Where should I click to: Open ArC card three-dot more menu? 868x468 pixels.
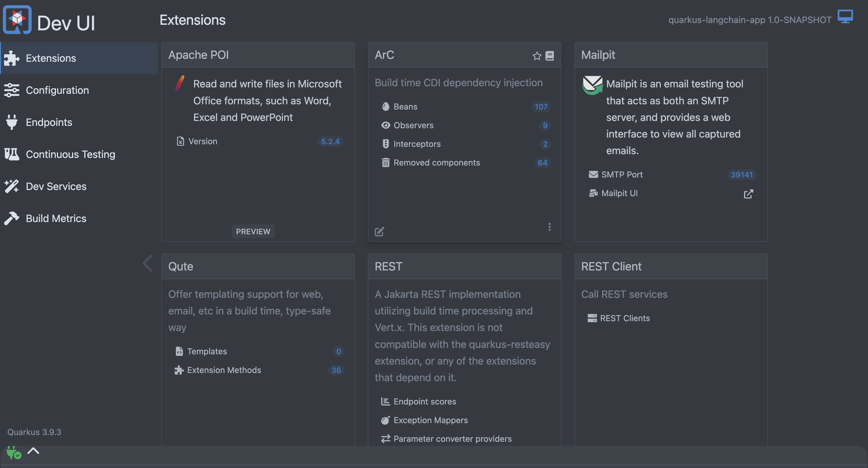pos(549,227)
